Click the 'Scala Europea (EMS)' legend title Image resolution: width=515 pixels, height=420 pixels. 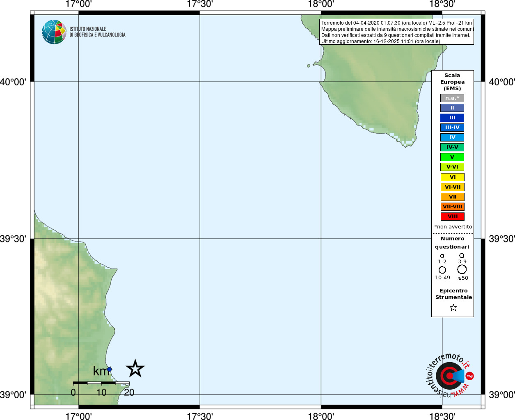[452, 82]
